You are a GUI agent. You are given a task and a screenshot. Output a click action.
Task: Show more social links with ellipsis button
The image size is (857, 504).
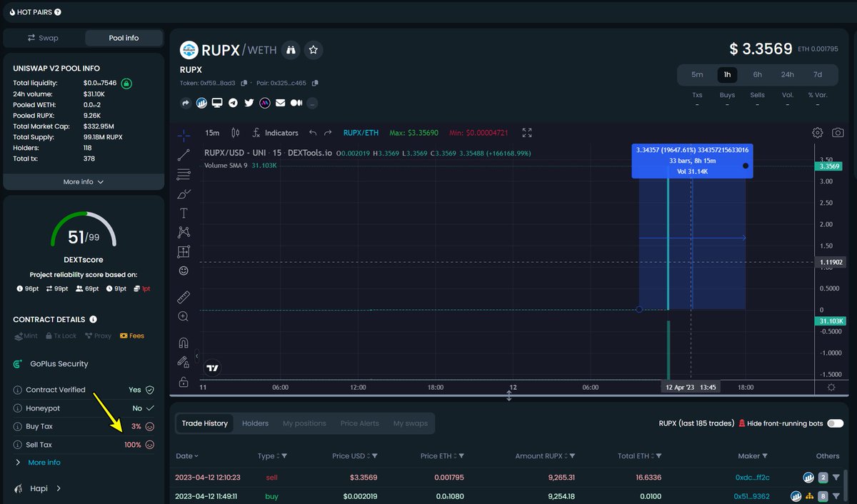pos(312,104)
